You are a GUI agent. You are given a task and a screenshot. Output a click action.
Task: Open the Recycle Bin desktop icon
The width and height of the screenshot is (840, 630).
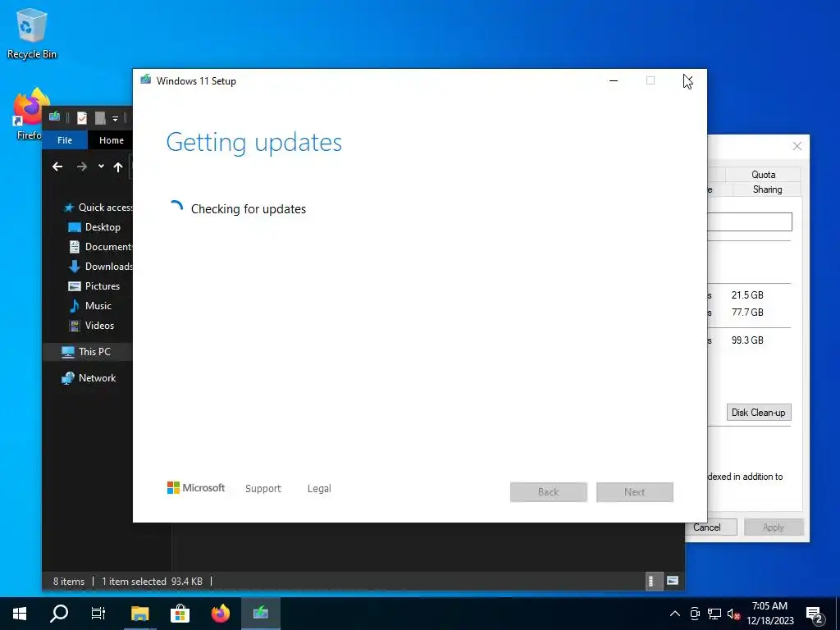(32, 33)
